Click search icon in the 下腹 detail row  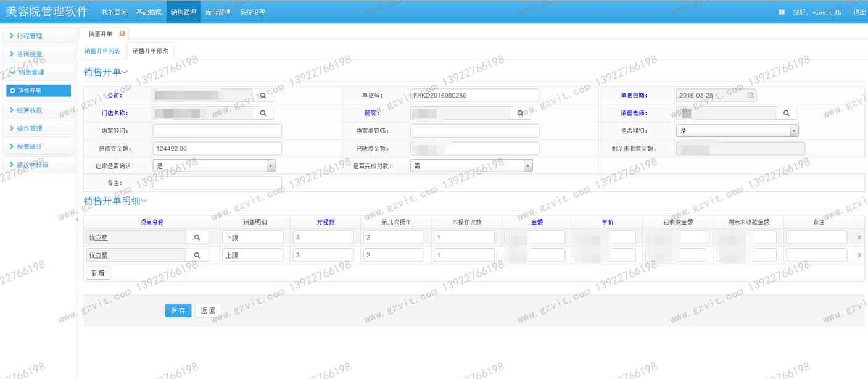tap(197, 238)
